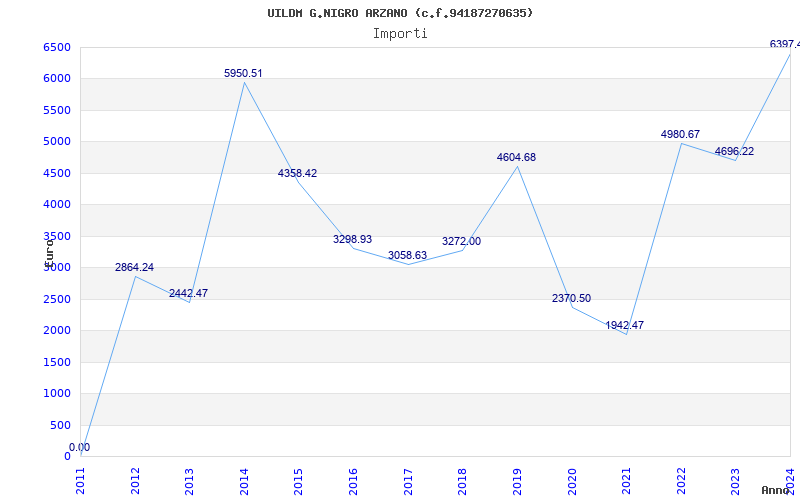
Task: Click the 2018 year axis label
Action: (462, 481)
